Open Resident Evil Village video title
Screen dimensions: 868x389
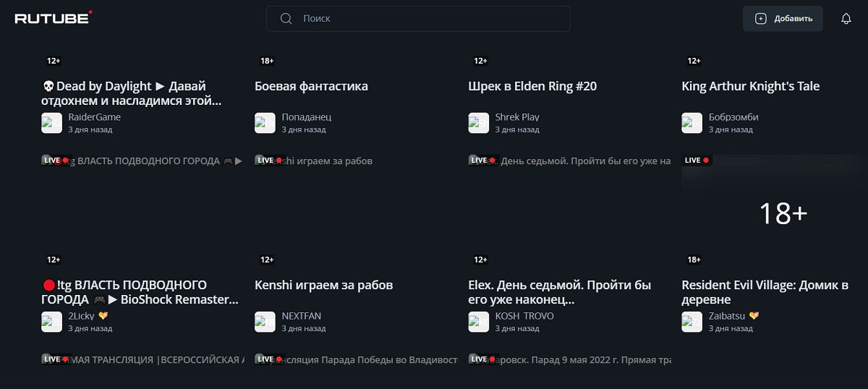pyautogui.click(x=765, y=292)
